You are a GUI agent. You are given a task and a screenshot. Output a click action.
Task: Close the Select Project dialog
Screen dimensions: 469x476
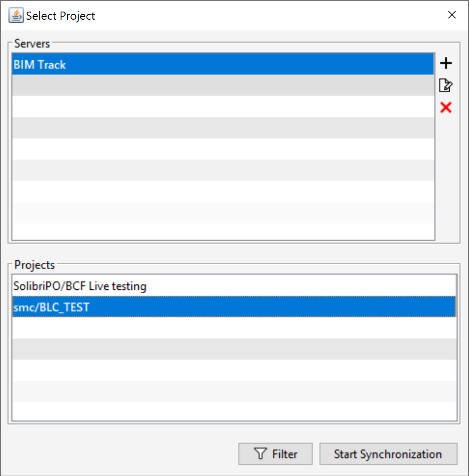[x=452, y=15]
